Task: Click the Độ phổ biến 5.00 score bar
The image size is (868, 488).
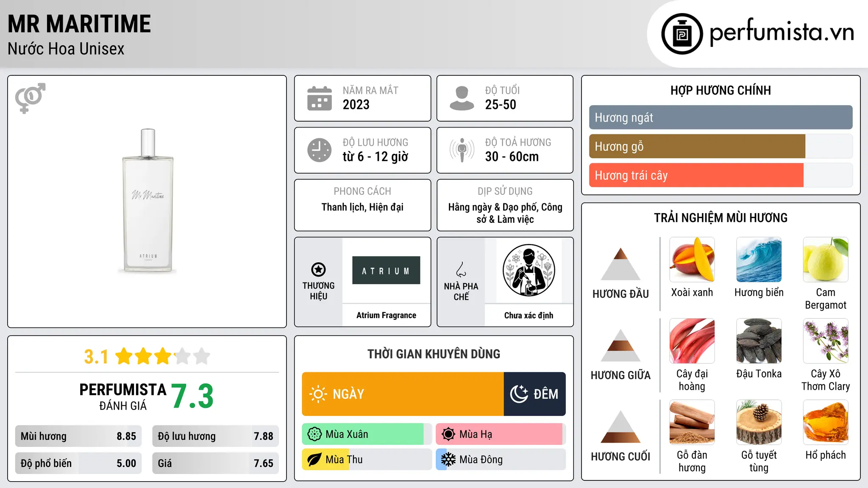Action: click(78, 463)
